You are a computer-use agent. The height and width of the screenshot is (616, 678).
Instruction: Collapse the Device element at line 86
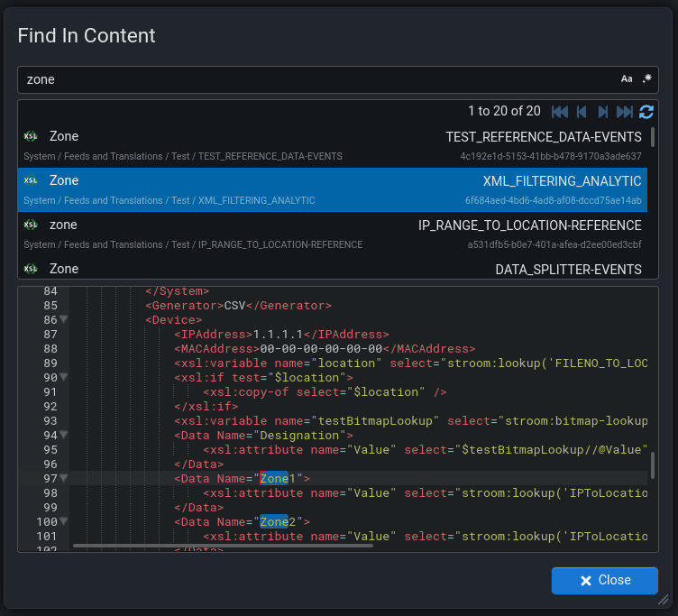64,320
